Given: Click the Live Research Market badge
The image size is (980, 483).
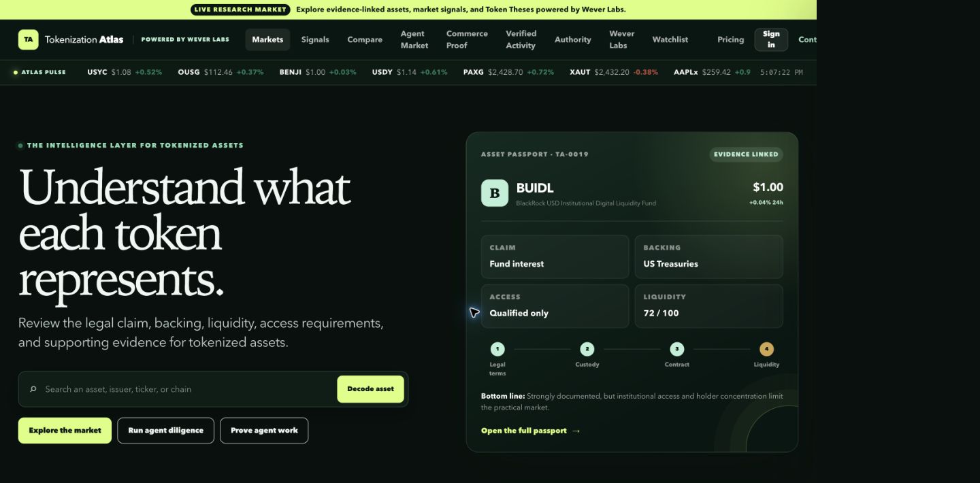Looking at the screenshot, I should pyautogui.click(x=240, y=10).
